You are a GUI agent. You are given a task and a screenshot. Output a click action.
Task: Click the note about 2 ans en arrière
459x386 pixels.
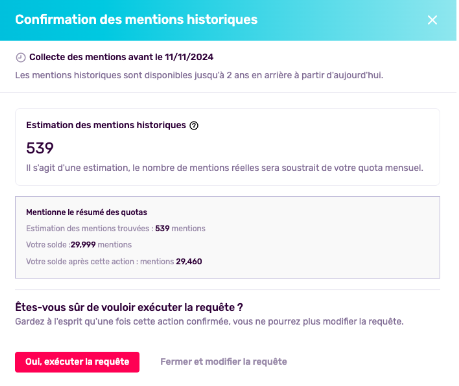click(199, 75)
